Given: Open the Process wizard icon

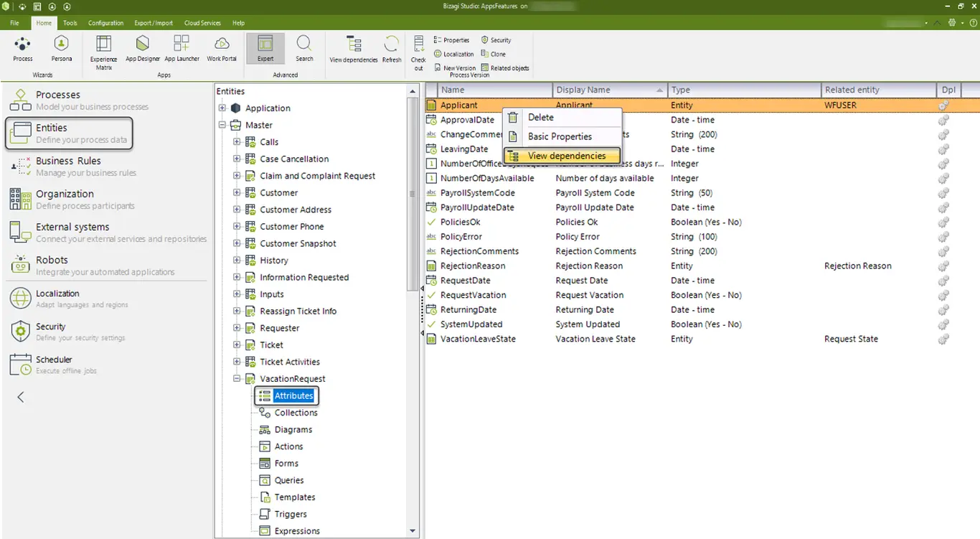Looking at the screenshot, I should pyautogui.click(x=22, y=48).
